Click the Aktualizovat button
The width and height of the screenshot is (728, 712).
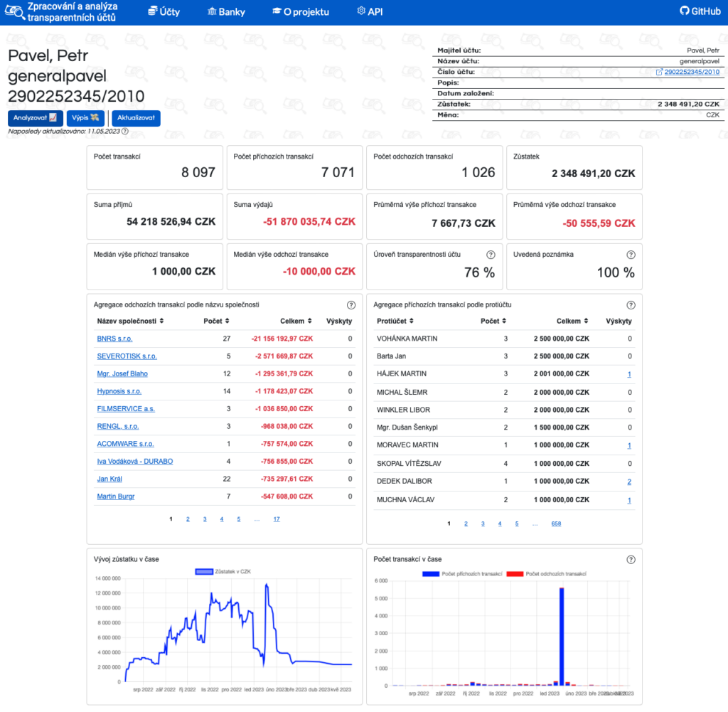pyautogui.click(x=136, y=118)
